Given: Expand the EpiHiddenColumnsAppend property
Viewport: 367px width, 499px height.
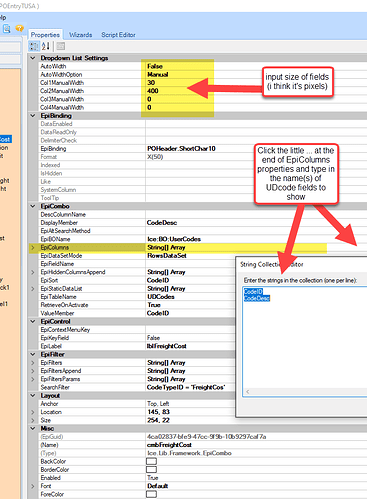Looking at the screenshot, I should point(33,272).
